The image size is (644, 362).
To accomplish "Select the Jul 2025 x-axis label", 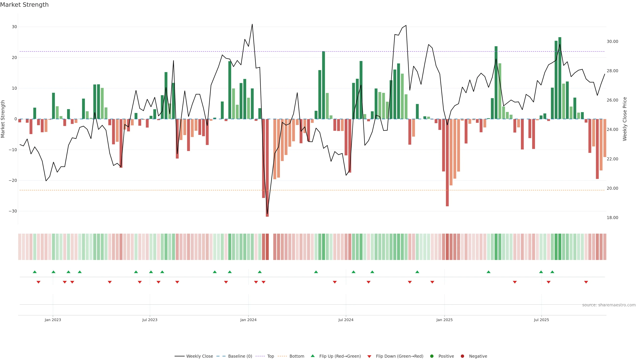I will click(541, 320).
